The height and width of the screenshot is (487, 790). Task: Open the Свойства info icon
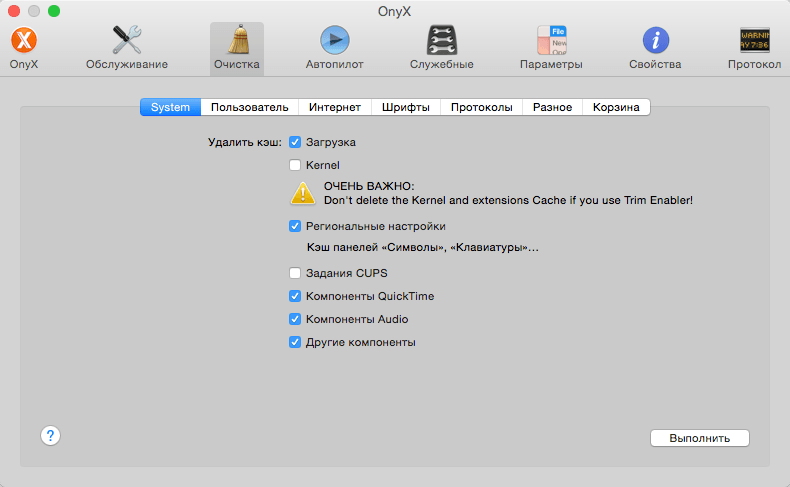[x=655, y=40]
